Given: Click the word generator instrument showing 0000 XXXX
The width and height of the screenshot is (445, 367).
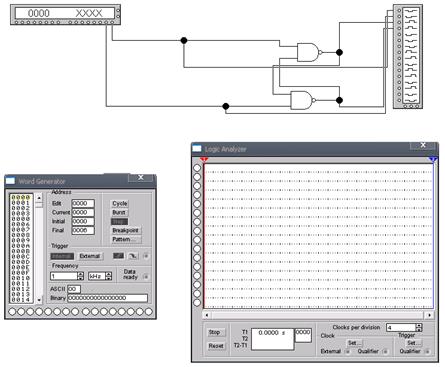Looking at the screenshot, I should coord(65,15).
